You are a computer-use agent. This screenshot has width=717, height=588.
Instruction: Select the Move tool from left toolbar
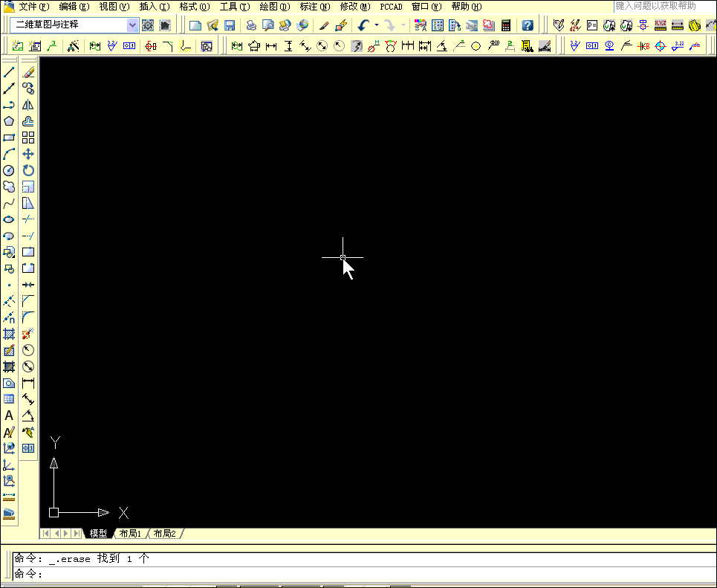pos(28,153)
